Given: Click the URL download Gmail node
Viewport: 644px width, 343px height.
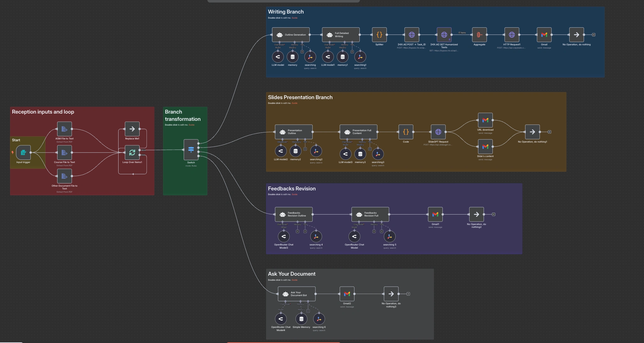Looking at the screenshot, I should click(485, 120).
